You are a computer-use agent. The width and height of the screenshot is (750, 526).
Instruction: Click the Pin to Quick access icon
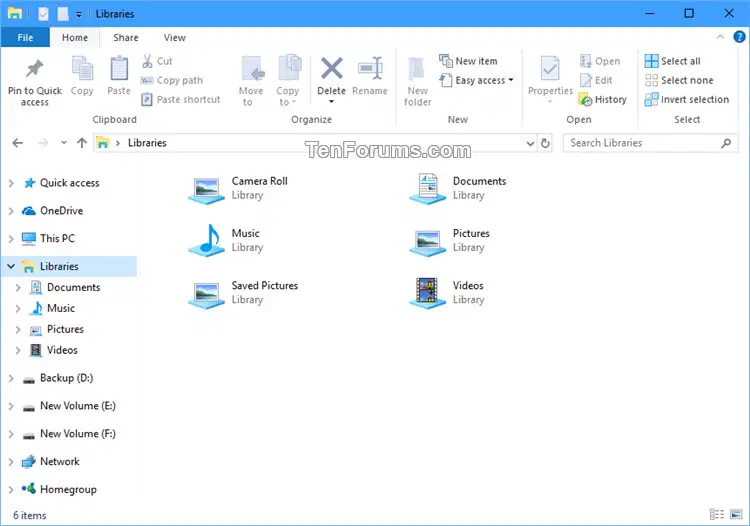click(34, 69)
